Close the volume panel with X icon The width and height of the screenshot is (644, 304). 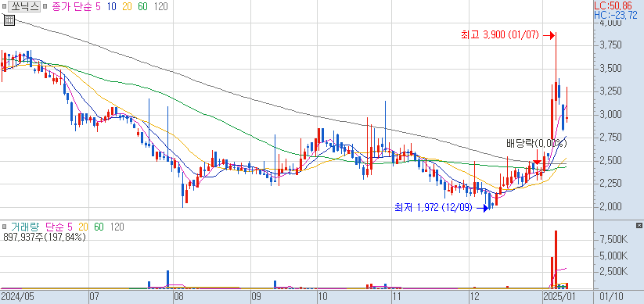(x=639, y=226)
